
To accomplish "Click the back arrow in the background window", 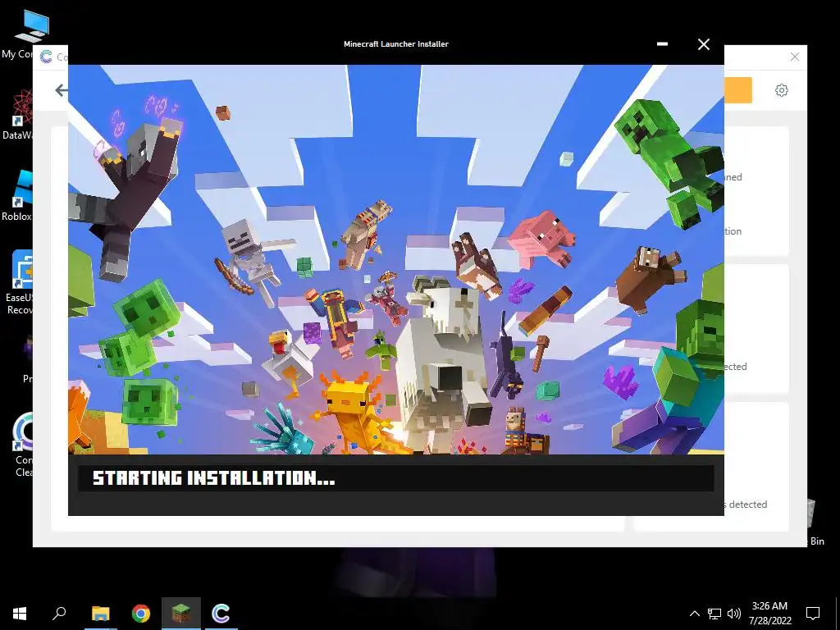I will [61, 90].
